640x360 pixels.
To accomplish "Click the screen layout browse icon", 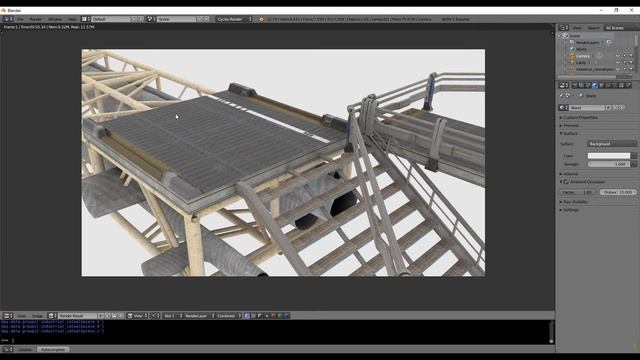I will 86,19.
